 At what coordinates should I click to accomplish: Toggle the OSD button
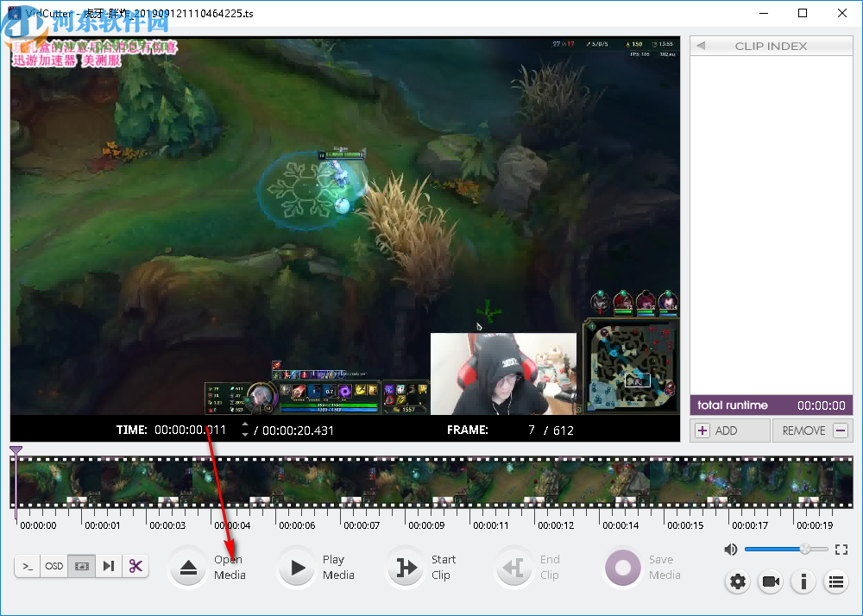click(54, 566)
